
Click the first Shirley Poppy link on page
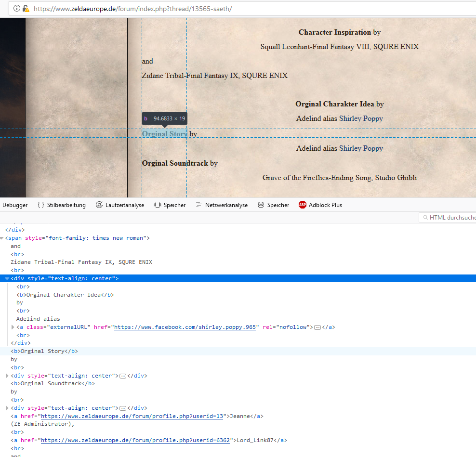click(361, 118)
